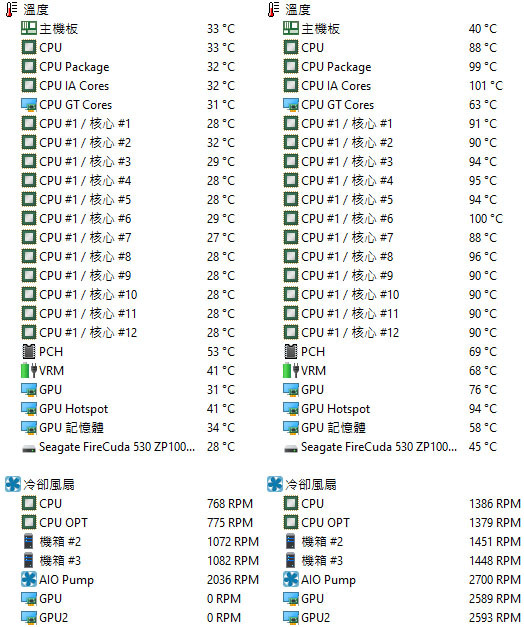Click the AIO Pump fan icon showing 2700 RPM
The image size is (524, 627).
pyautogui.click(x=291, y=579)
